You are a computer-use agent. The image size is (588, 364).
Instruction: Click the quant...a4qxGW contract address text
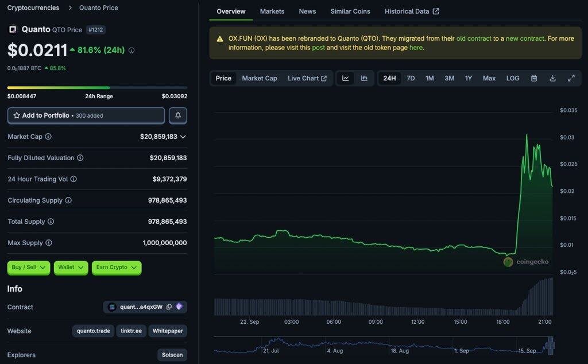[x=141, y=307]
